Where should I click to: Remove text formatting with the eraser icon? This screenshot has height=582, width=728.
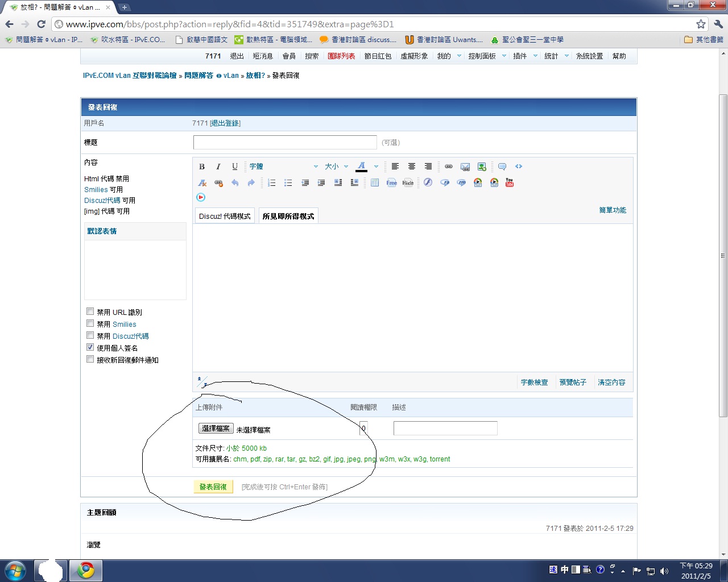202,182
